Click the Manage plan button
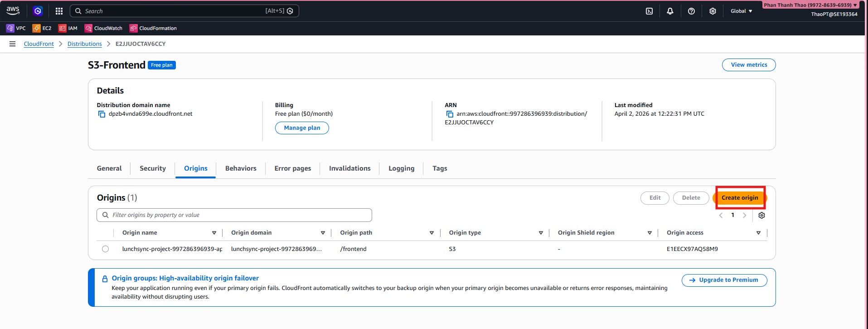The height and width of the screenshot is (329, 868). coord(302,128)
